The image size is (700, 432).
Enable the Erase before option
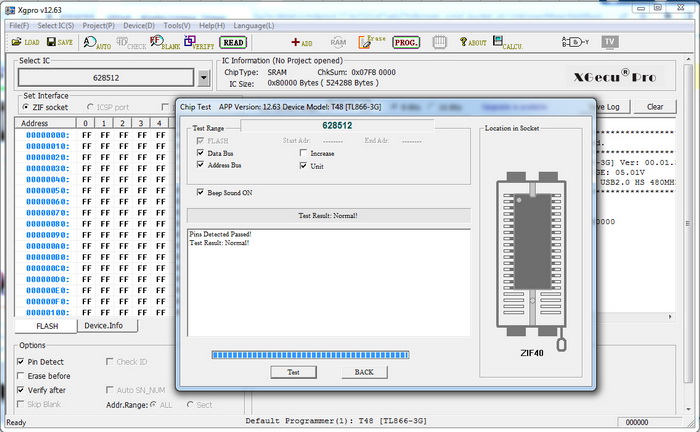(20, 376)
